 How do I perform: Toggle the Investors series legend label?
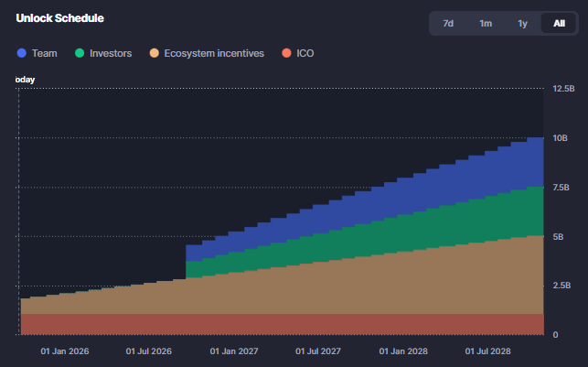[x=111, y=53]
